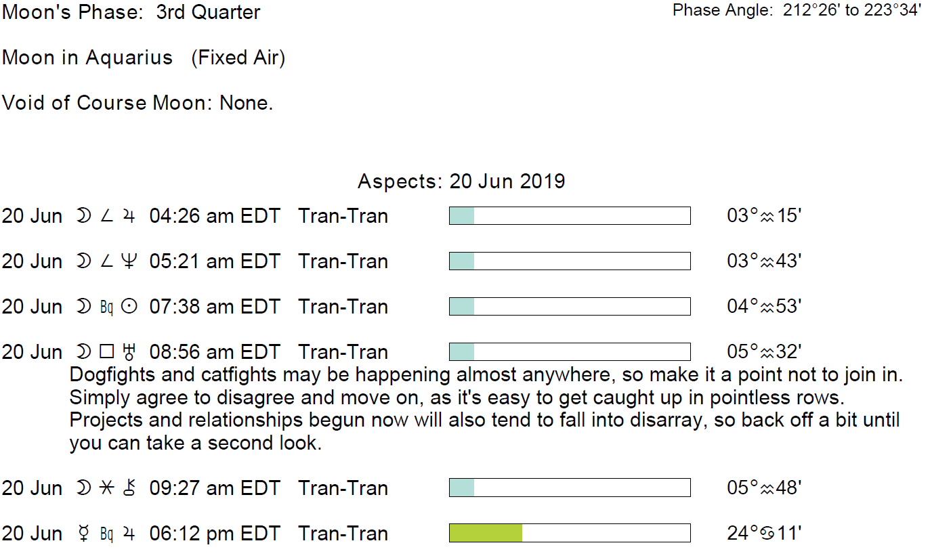930x560 pixels.
Task: Click the square aspect symbol before Uranus
Action: point(106,353)
